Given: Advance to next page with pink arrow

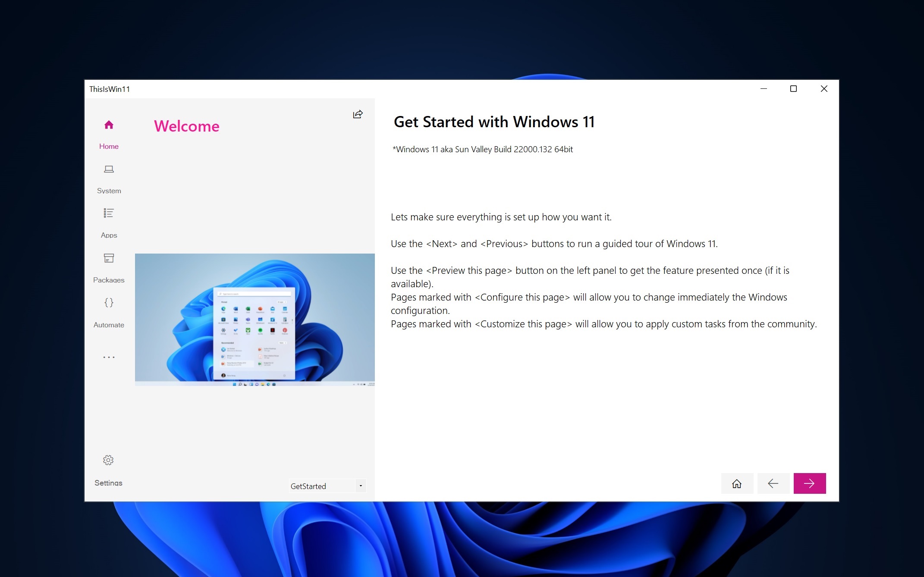Looking at the screenshot, I should point(810,483).
